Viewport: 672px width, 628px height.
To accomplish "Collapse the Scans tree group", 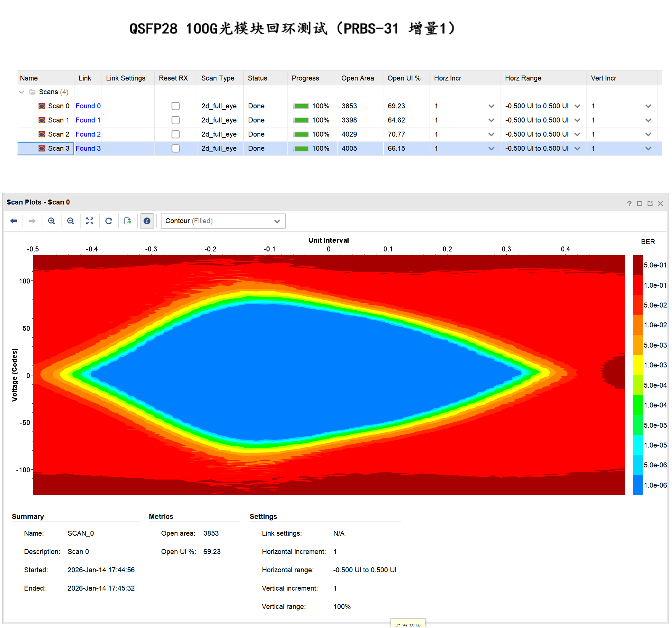I will pos(21,92).
